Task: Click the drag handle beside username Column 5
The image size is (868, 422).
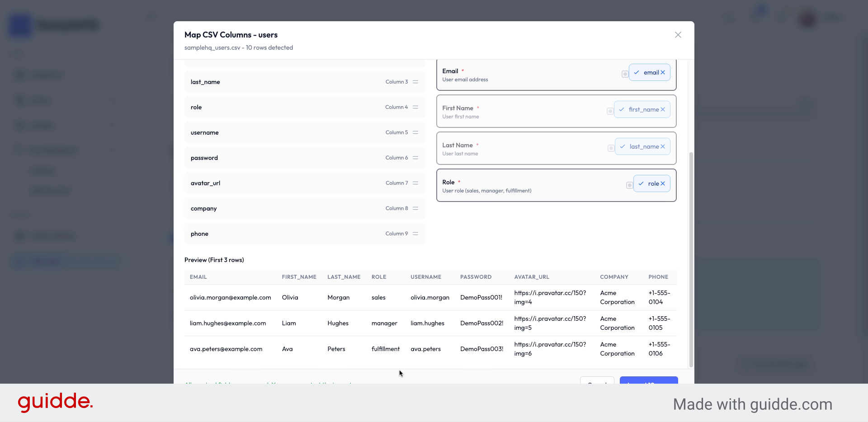Action: pos(415,132)
